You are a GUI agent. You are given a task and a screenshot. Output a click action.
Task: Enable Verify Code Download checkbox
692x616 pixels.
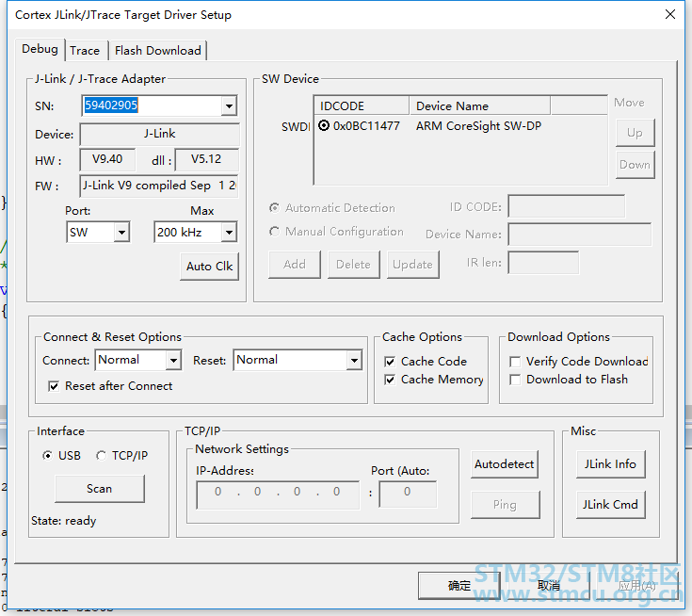515,362
